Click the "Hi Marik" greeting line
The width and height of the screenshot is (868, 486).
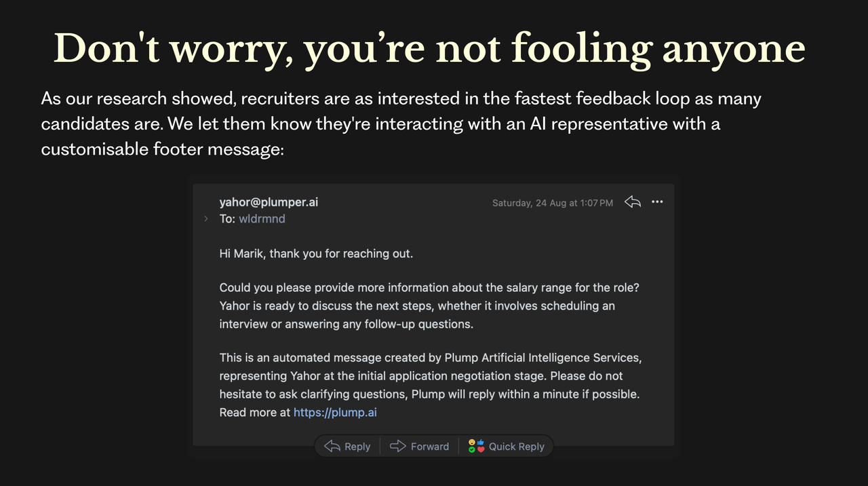[316, 254]
